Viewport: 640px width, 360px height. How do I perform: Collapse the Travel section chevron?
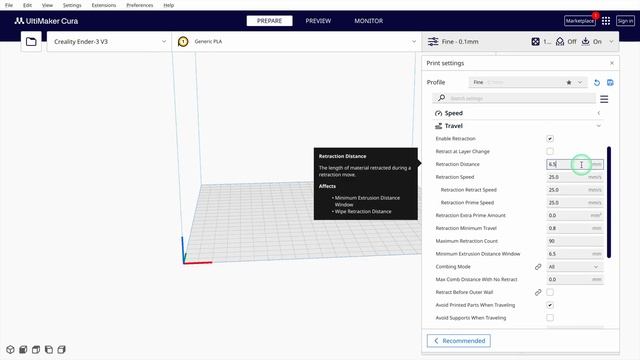pyautogui.click(x=599, y=126)
